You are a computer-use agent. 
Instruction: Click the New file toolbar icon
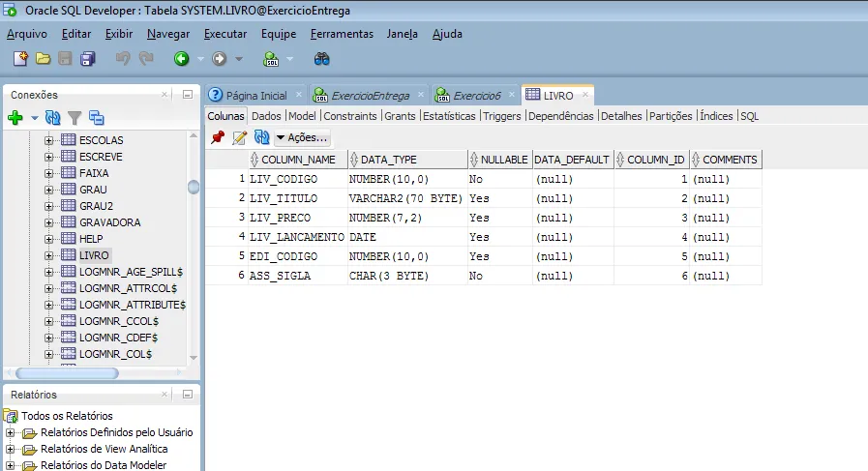pyautogui.click(x=20, y=59)
